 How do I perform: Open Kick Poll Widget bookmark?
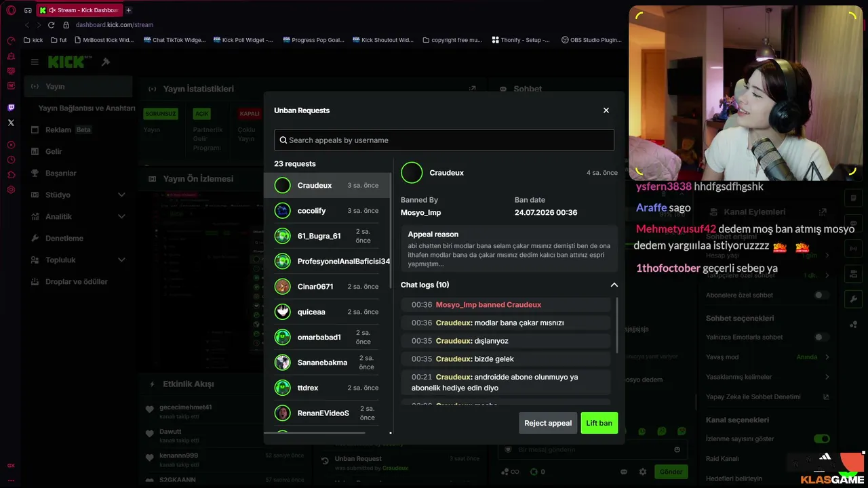[243, 40]
